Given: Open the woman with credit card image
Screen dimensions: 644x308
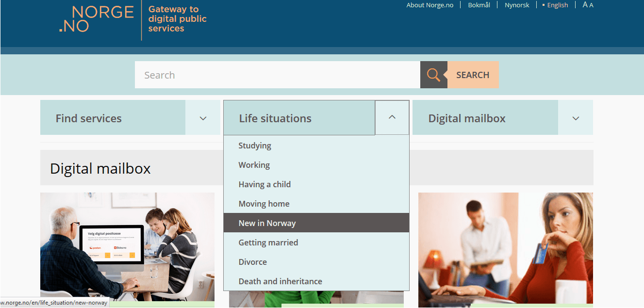Looking at the screenshot, I should (x=505, y=247).
